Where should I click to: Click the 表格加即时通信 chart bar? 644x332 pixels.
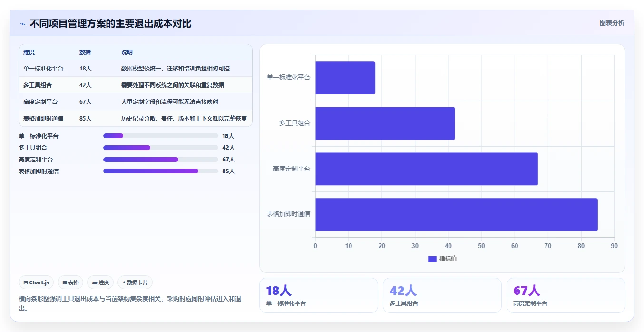(x=457, y=214)
